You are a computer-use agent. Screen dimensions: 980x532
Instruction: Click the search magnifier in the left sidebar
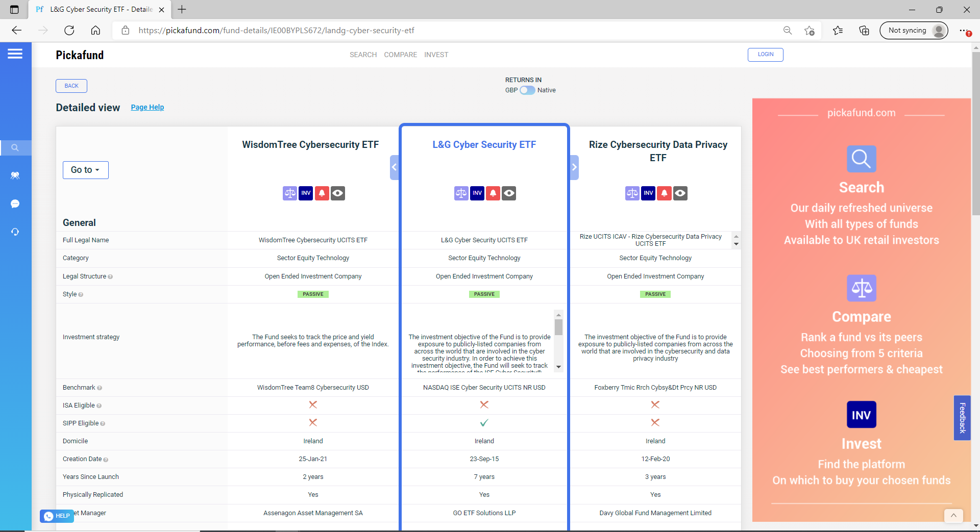(x=15, y=147)
